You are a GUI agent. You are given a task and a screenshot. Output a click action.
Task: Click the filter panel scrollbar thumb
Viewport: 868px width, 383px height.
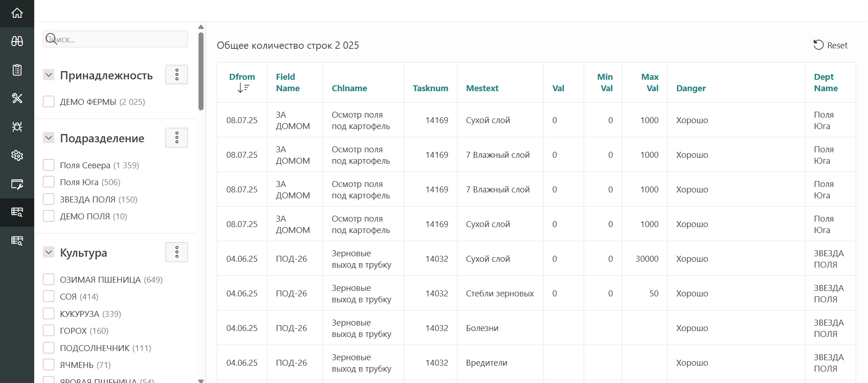201,71
